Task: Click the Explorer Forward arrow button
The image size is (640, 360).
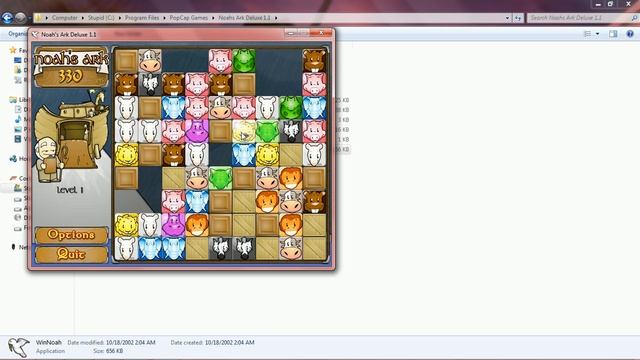Action: click(20, 18)
